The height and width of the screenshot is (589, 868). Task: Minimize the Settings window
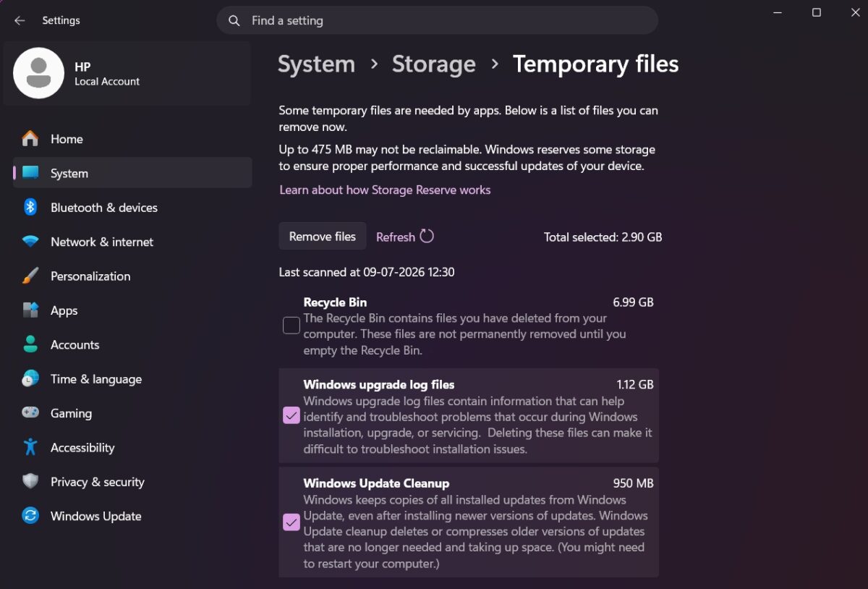778,13
